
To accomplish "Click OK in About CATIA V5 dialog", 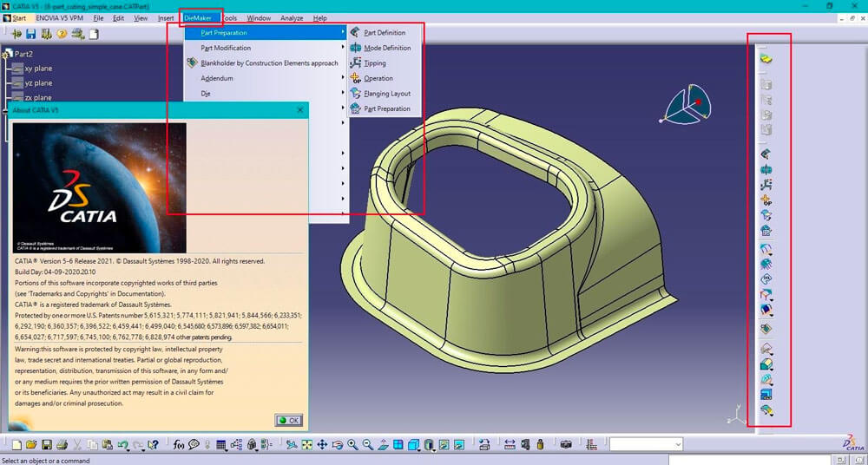I will [288, 420].
